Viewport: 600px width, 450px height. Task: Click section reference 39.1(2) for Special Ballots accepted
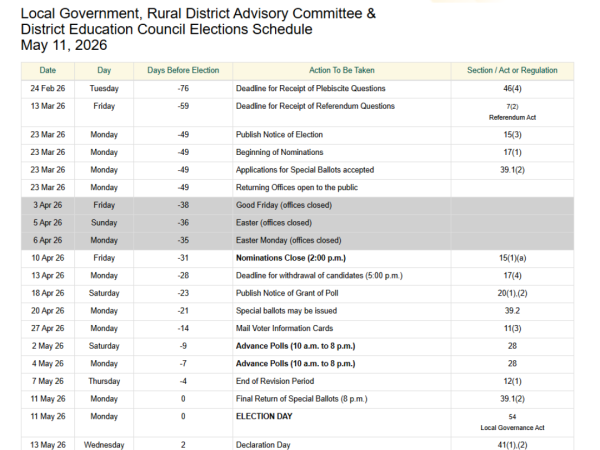pyautogui.click(x=511, y=170)
